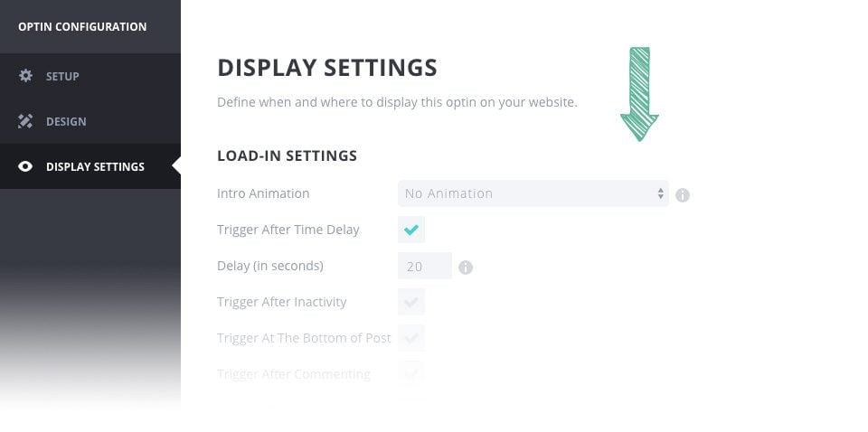
Task: Click the Load-In Settings heading
Action: click(x=287, y=155)
